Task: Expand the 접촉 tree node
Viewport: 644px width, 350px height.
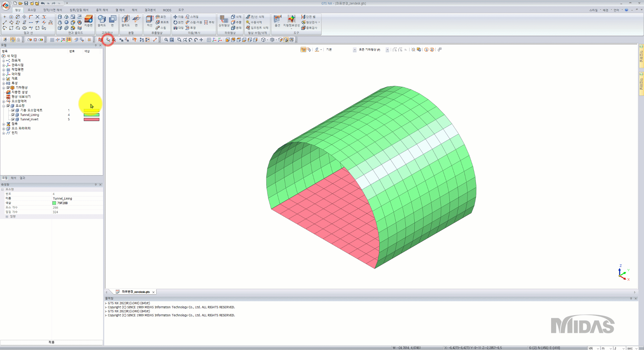Action: [4, 124]
